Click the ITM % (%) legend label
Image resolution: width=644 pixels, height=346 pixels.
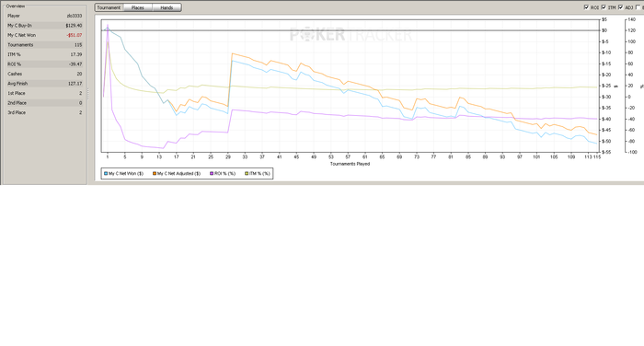point(259,173)
